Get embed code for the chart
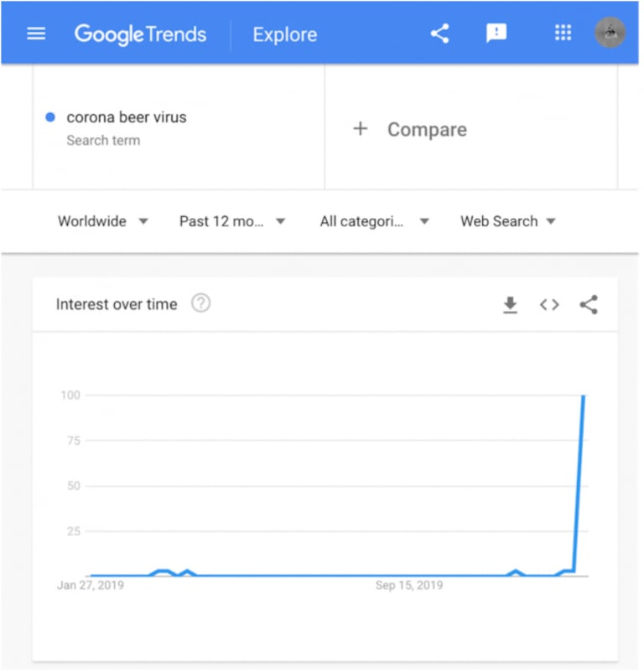This screenshot has width=644, height=672. [x=549, y=305]
